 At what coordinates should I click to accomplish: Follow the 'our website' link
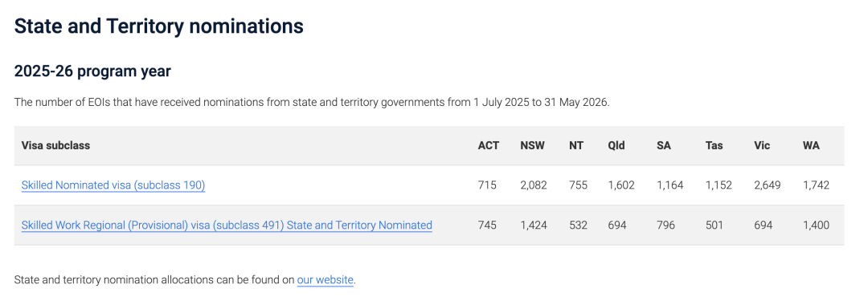click(x=325, y=279)
